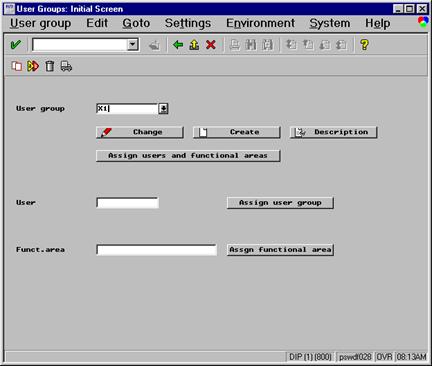Click the command input field
The image size is (432, 366).
click(x=79, y=45)
